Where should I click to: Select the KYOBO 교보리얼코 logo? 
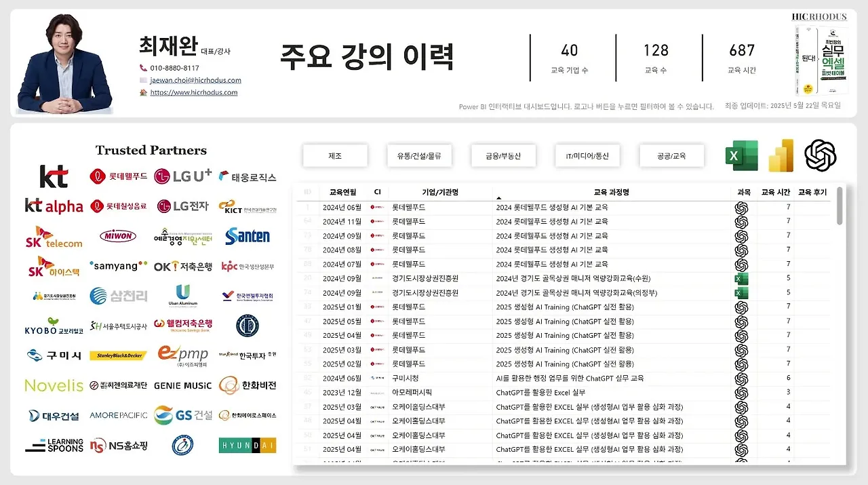point(54,326)
